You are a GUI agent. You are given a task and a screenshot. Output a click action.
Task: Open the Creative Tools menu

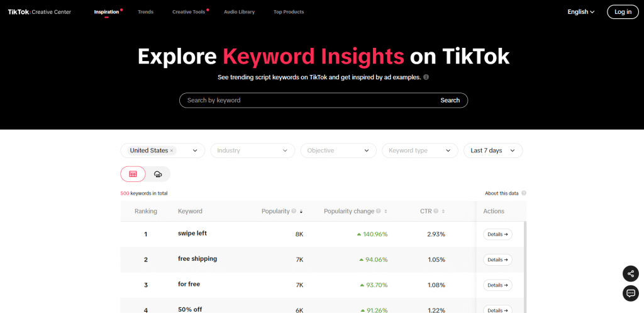click(189, 12)
